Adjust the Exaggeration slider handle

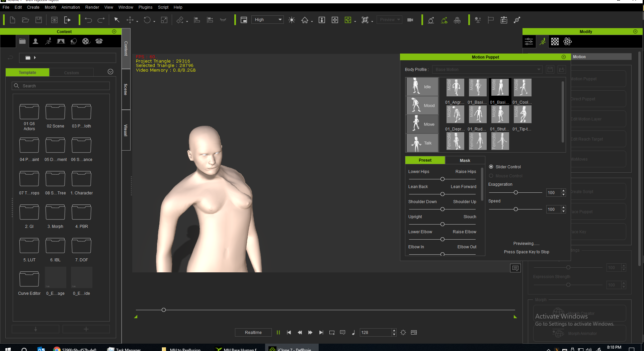click(x=516, y=192)
